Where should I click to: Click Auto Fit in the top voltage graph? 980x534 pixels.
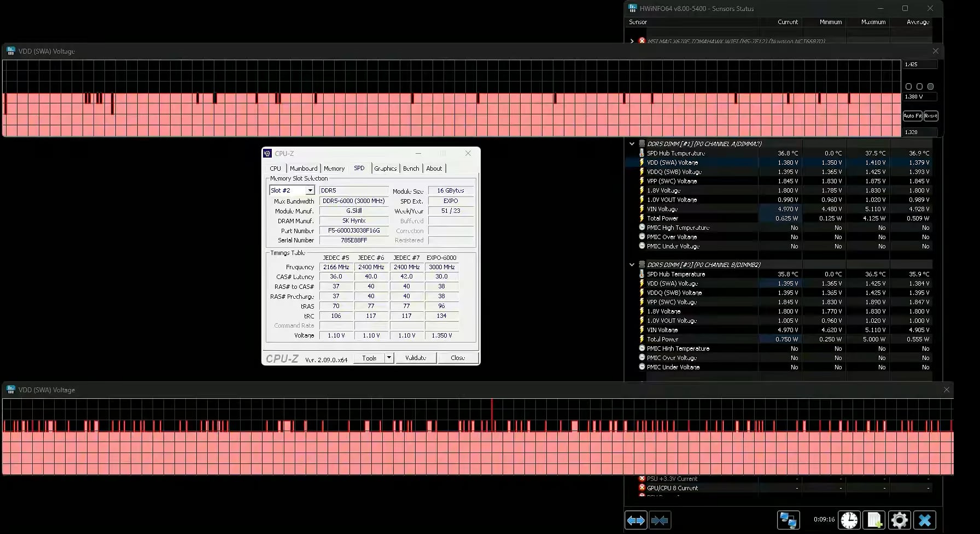912,116
